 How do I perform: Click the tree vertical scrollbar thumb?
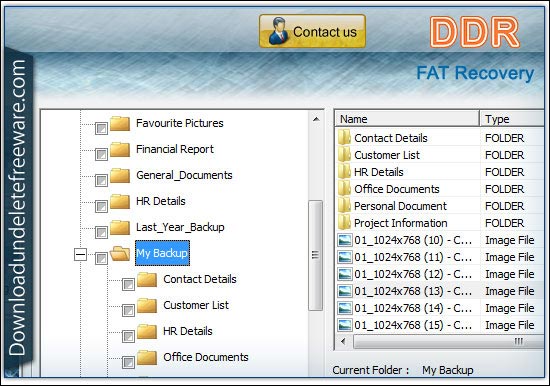coord(315,255)
